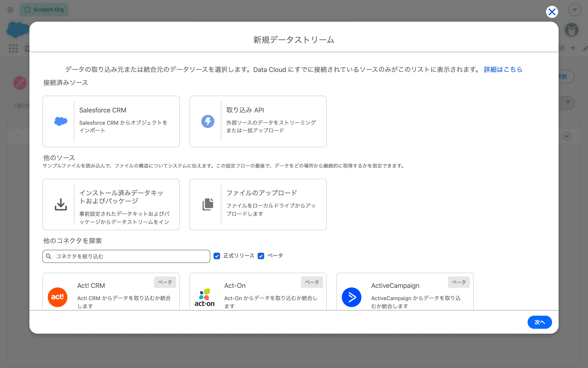The image size is (588, 368).
Task: Click the Salesforce cloud logo in header
Action: (x=18, y=30)
